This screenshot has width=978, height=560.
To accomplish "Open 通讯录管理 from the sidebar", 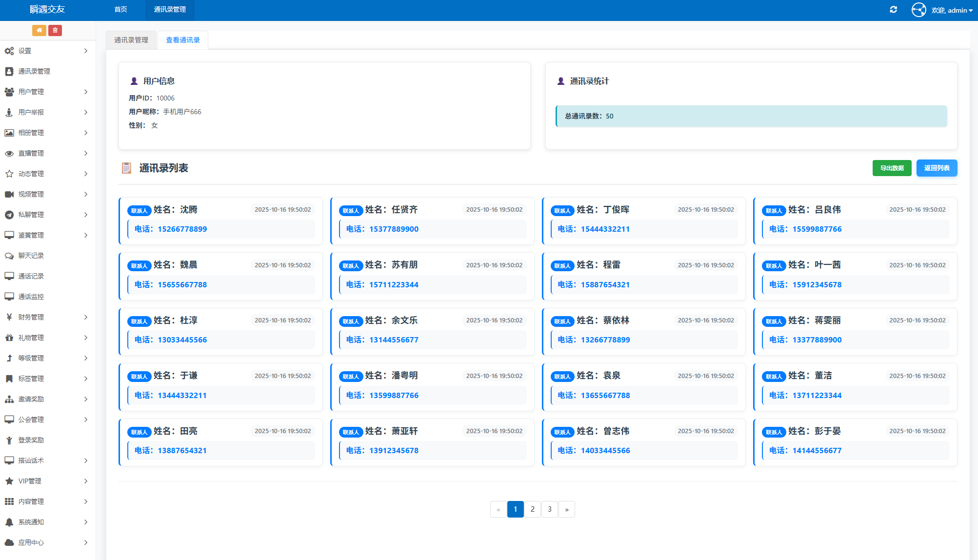I will [34, 71].
